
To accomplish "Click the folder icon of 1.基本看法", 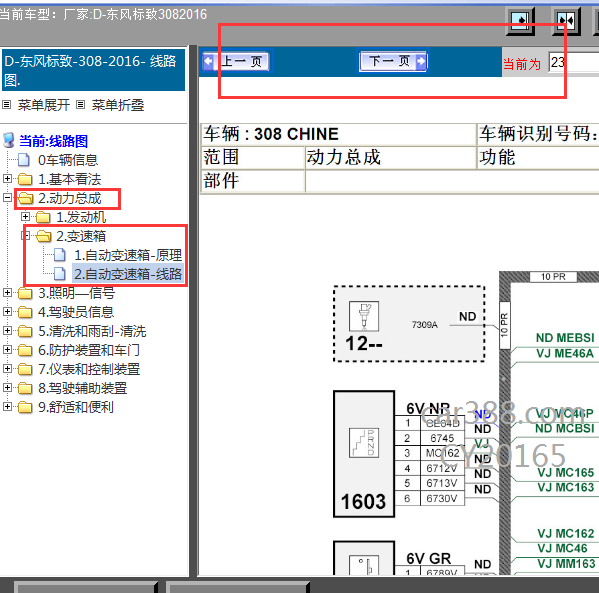I will pos(25,179).
